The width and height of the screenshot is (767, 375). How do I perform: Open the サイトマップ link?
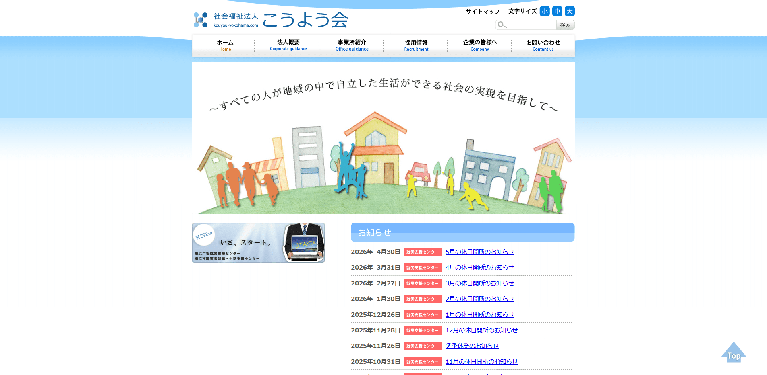482,11
